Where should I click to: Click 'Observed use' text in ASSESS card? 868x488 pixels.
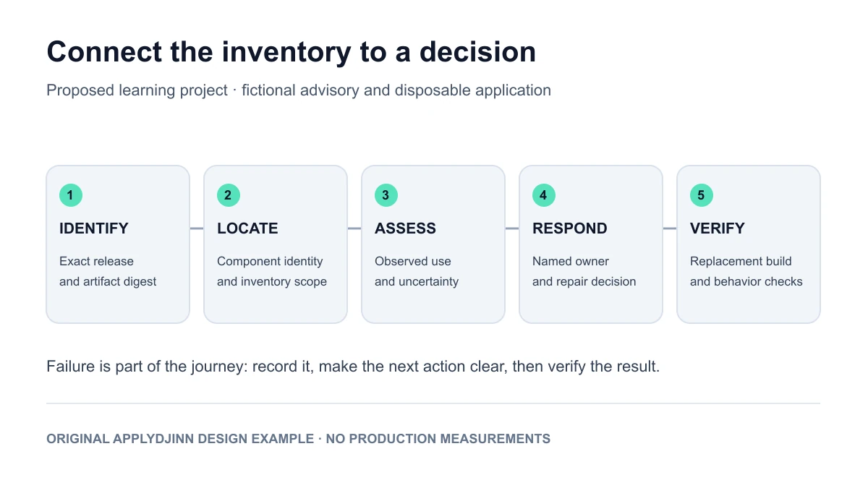413,261
